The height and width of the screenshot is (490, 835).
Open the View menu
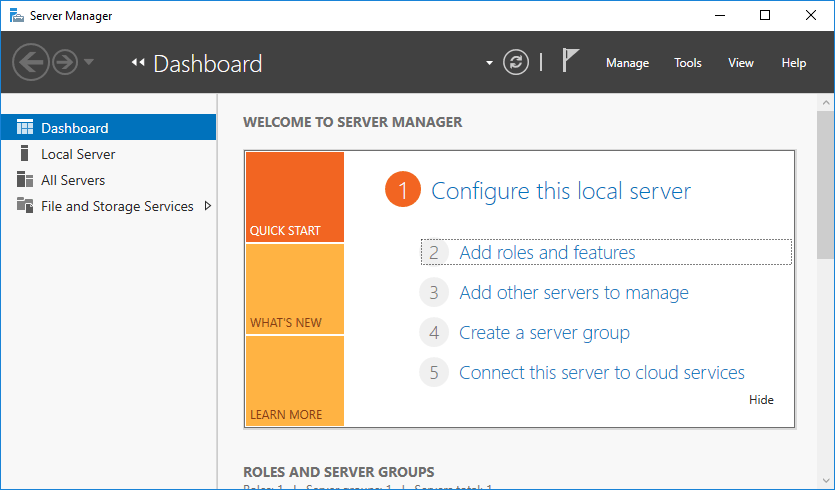click(x=740, y=63)
